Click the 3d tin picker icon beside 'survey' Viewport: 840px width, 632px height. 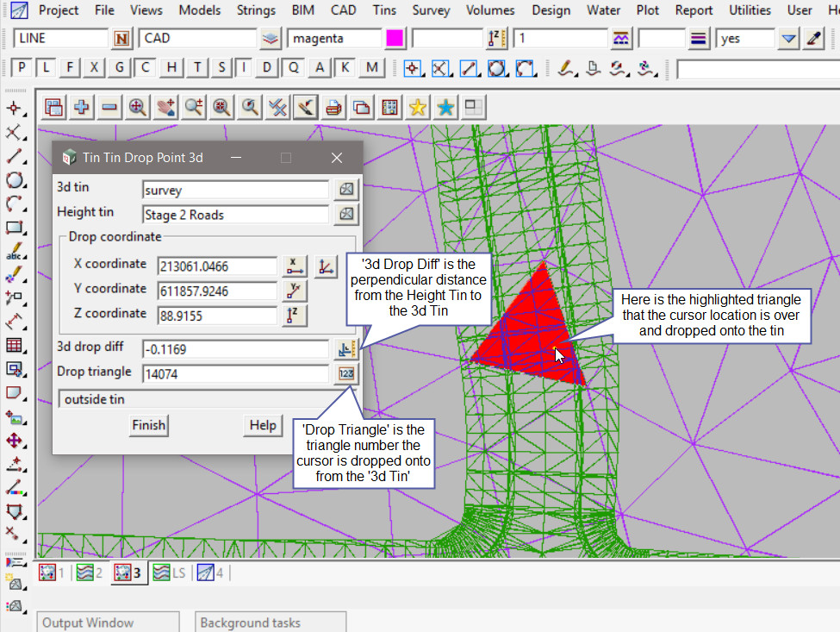point(345,190)
